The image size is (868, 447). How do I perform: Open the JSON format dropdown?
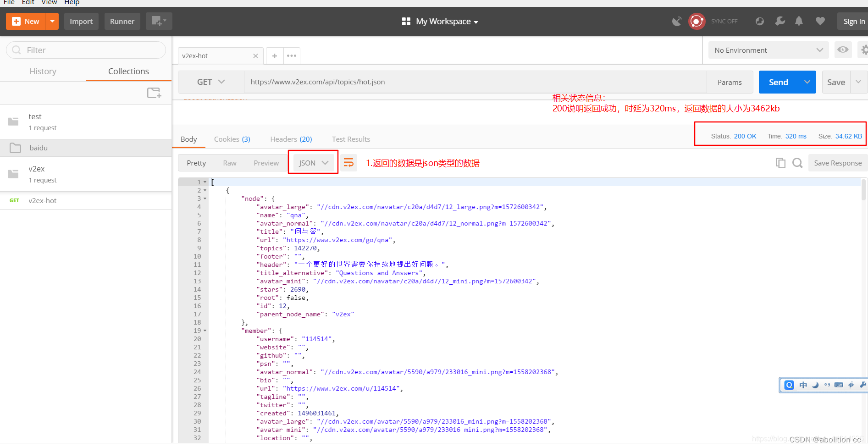coord(314,163)
